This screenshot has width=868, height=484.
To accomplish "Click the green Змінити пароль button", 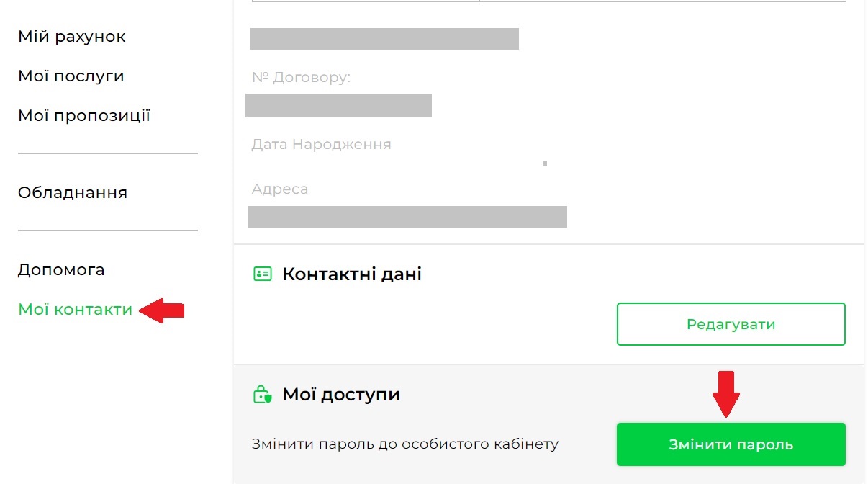I will [731, 444].
